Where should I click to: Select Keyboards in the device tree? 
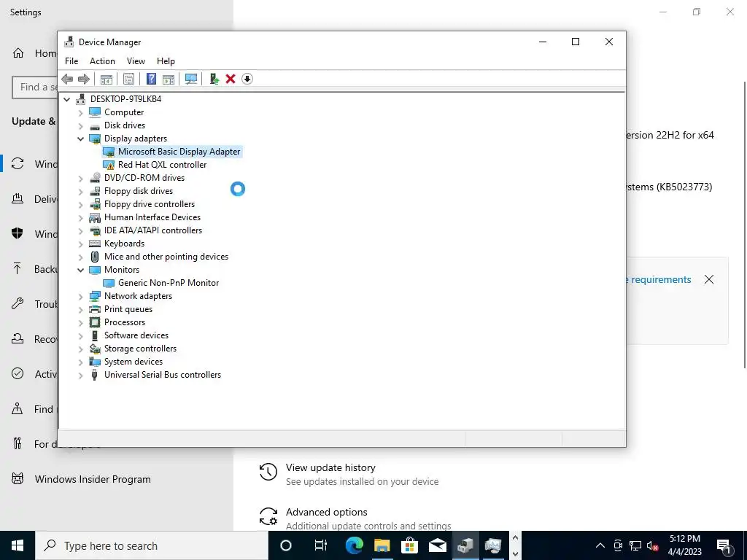[x=124, y=244]
